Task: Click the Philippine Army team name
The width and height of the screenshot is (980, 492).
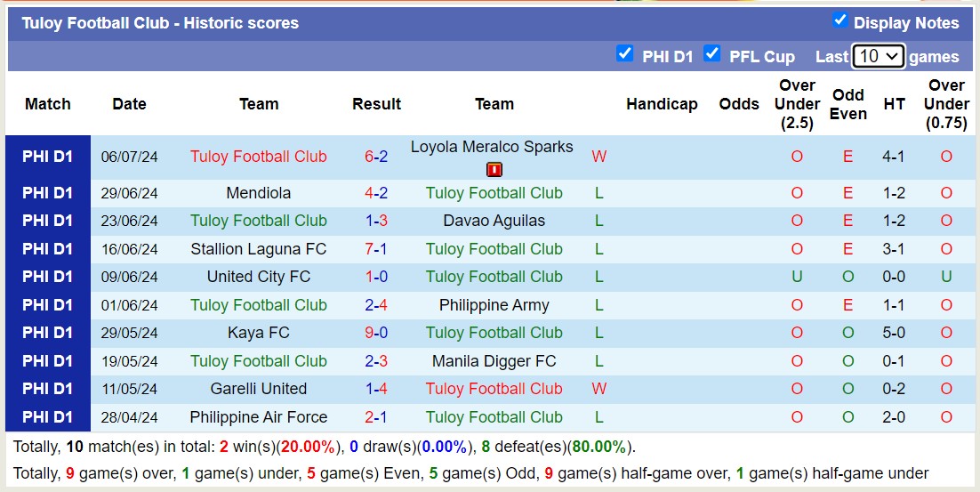Action: coord(494,305)
